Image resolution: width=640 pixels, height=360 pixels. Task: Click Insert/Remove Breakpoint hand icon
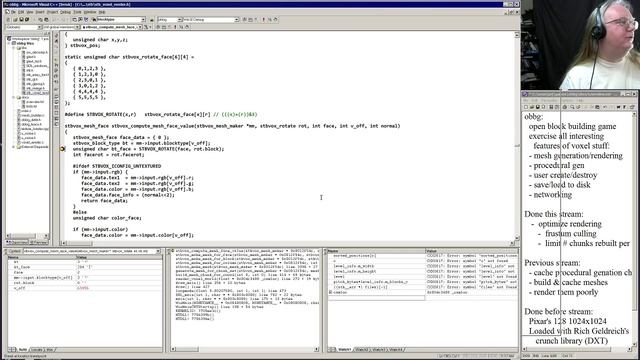click(x=276, y=19)
